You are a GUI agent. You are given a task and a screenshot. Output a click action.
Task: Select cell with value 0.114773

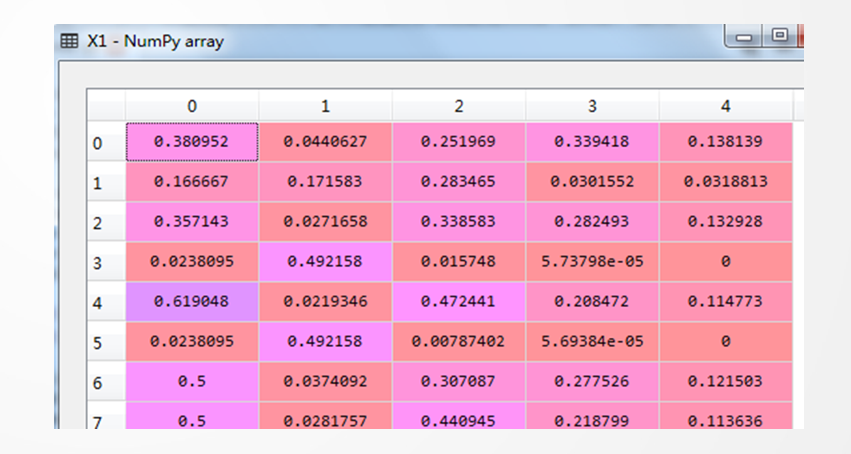click(x=726, y=302)
